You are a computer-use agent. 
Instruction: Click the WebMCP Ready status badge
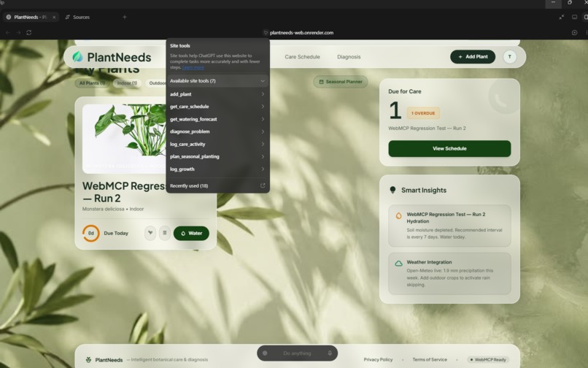point(488,359)
